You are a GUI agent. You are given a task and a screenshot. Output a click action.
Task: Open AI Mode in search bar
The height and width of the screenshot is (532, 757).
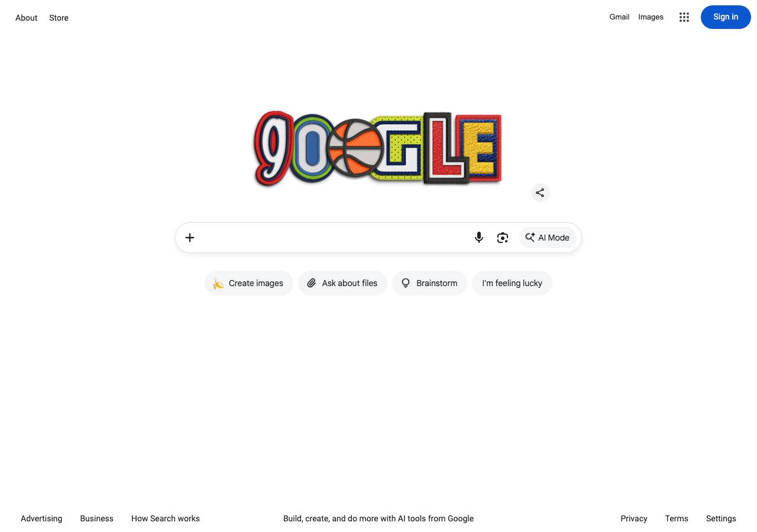point(548,238)
